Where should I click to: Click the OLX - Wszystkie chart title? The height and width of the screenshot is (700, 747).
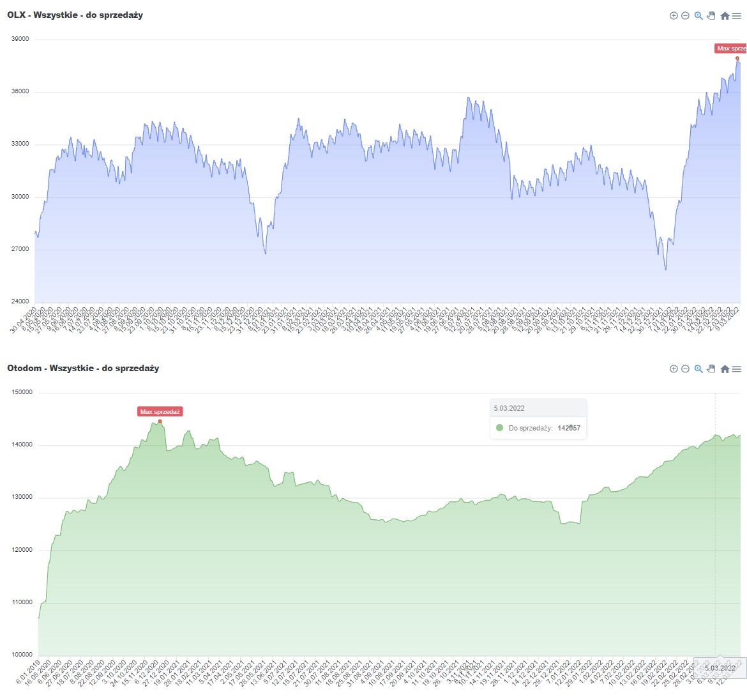tap(75, 15)
